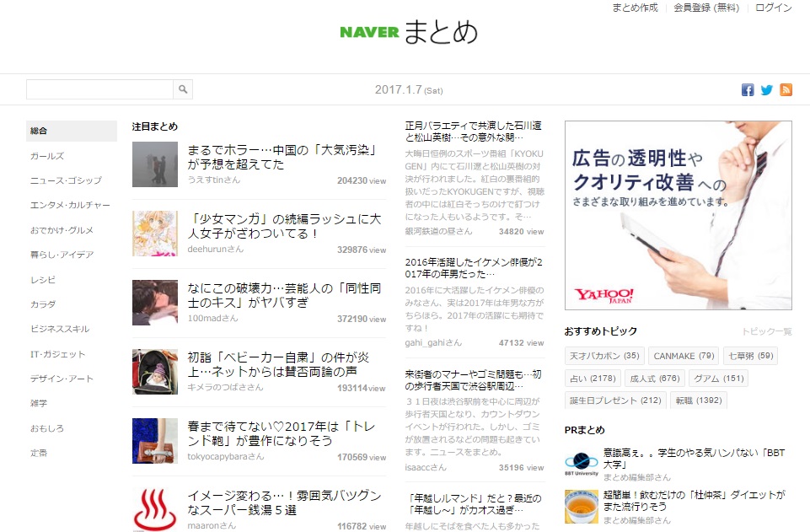The width and height of the screenshot is (810, 532).
Task: Open the orange RSS feed icon
Action: [786, 90]
